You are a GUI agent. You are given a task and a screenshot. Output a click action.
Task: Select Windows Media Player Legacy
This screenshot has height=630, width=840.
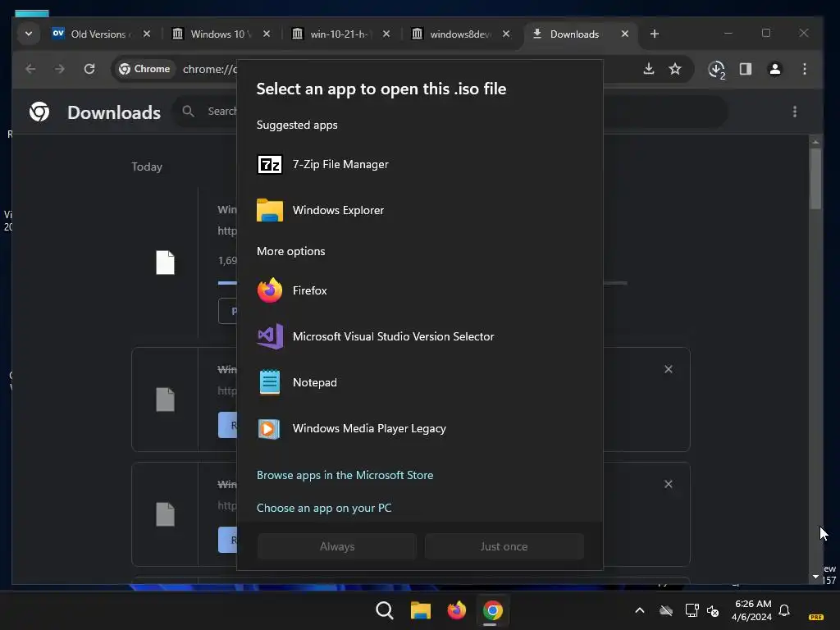coord(420,428)
